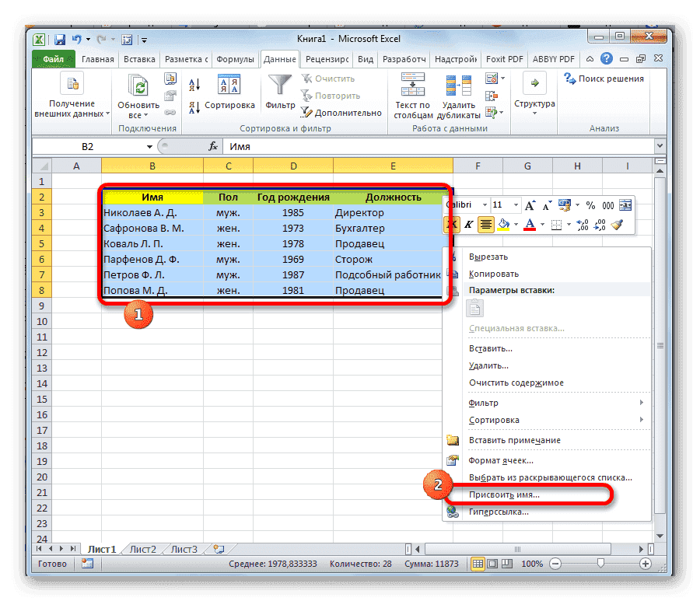Select the Фильтр tool on Data ribbon
This screenshot has height=601, width=700.
[278, 88]
